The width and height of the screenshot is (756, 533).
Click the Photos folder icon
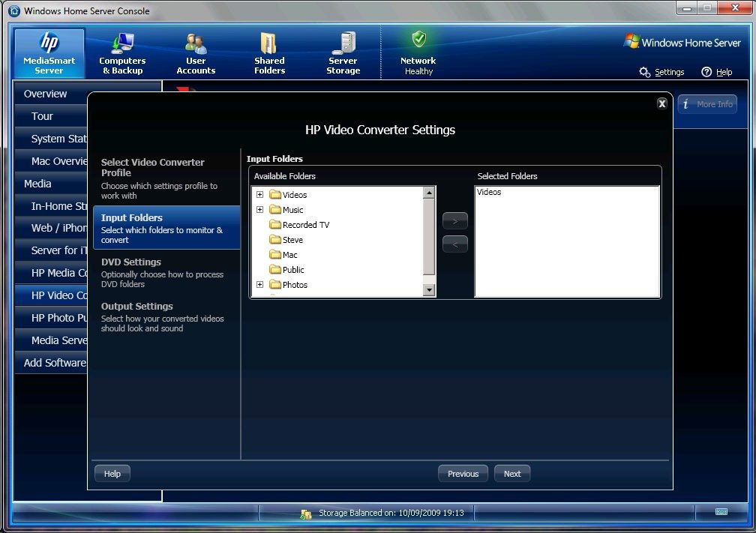pyautogui.click(x=275, y=284)
